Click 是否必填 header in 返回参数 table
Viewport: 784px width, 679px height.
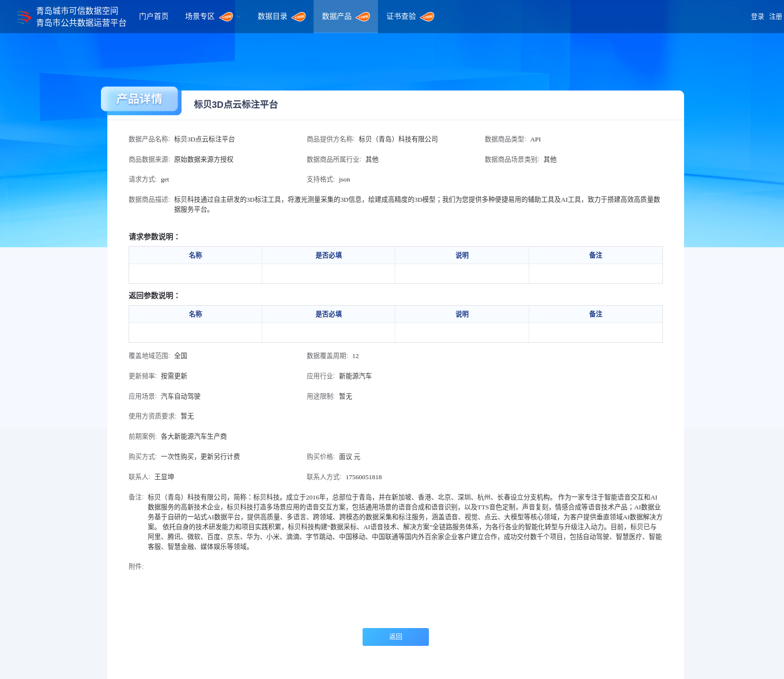pyautogui.click(x=328, y=314)
